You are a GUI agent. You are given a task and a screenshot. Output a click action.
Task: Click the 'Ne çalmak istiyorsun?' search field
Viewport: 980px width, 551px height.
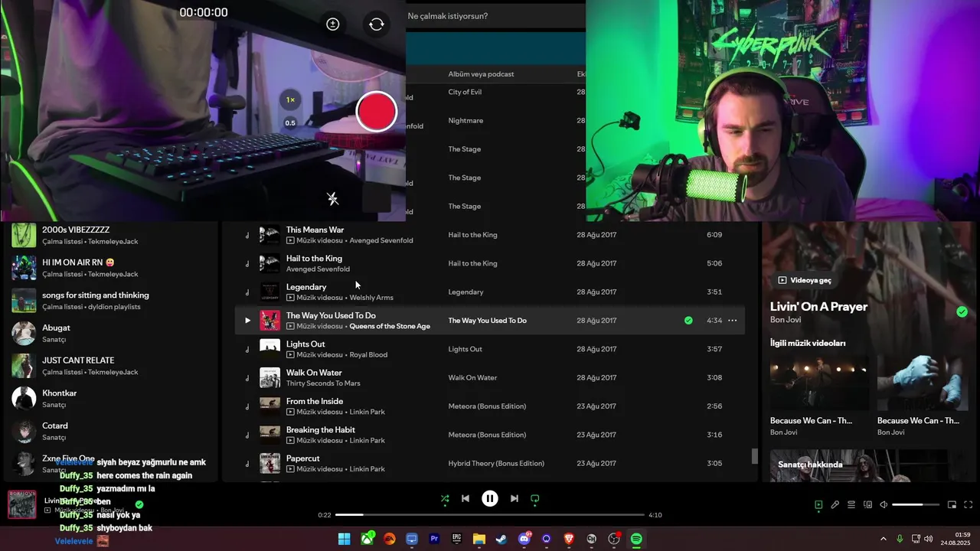[495, 16]
